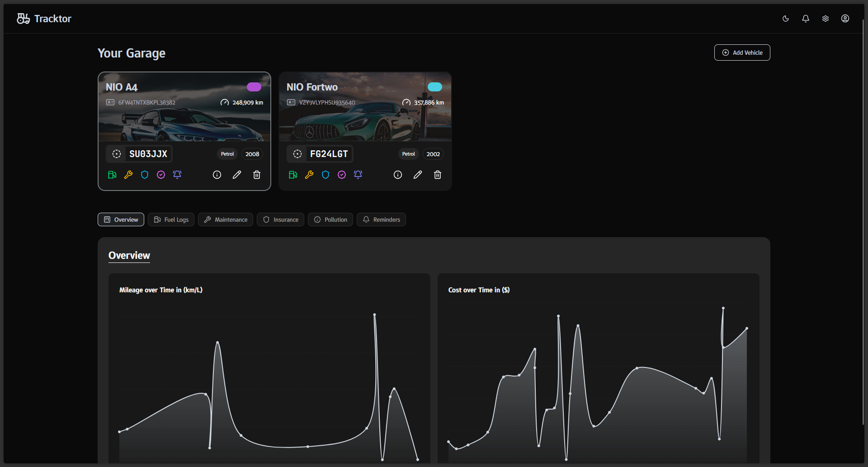The height and width of the screenshot is (467, 868).
Task: Open fuel log icon on NIO A4 card
Action: (112, 175)
